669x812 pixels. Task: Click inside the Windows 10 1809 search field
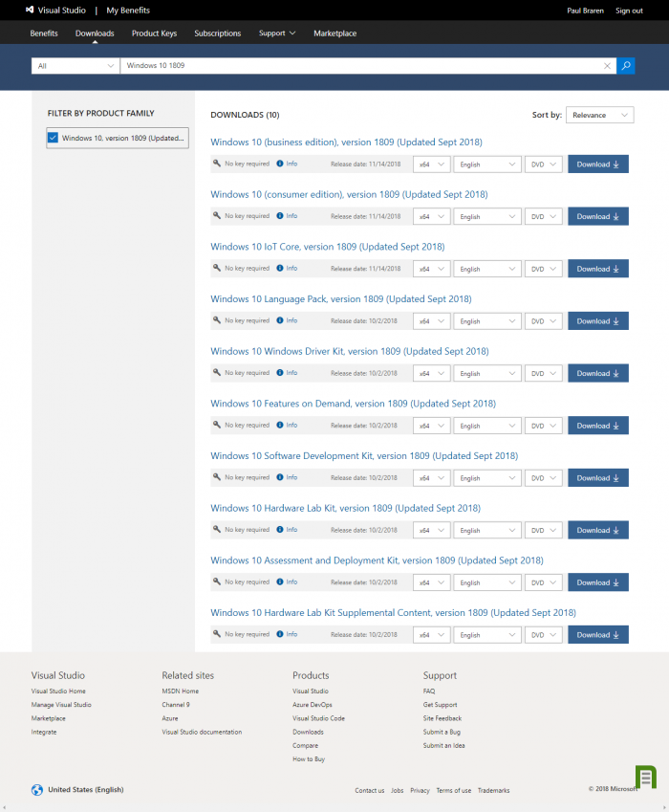tap(362, 66)
